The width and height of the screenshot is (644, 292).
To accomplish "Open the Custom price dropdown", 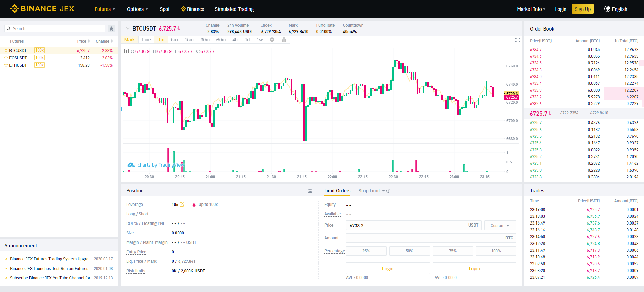I will 500,225.
